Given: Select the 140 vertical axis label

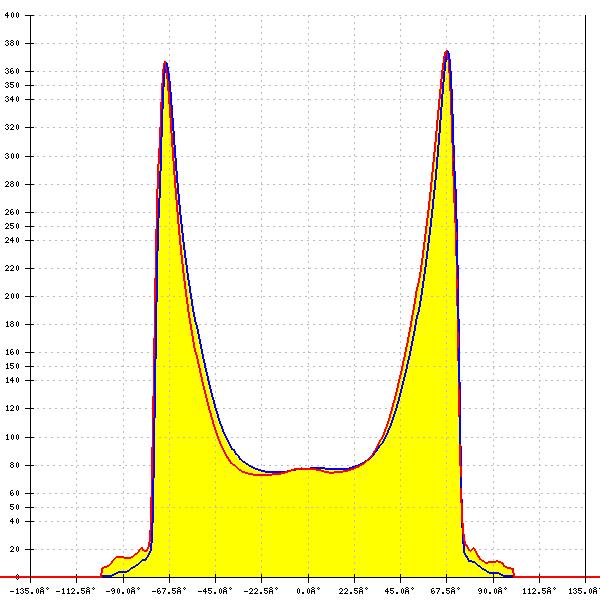Looking at the screenshot, I should pyautogui.click(x=12, y=380).
